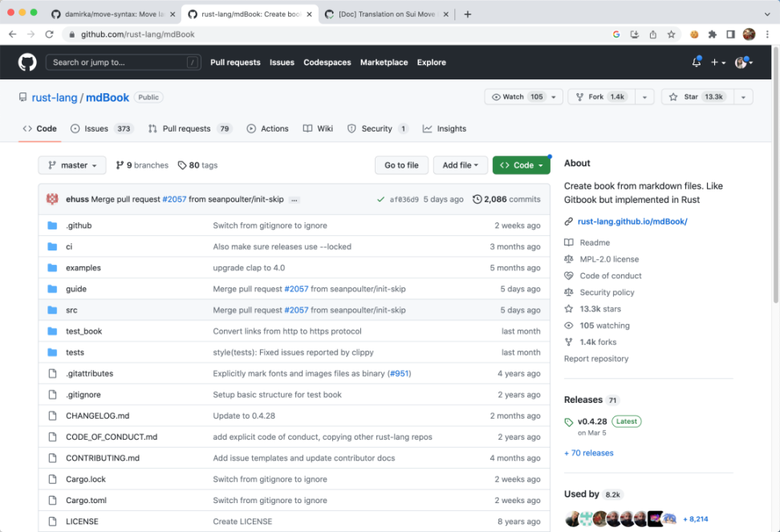Click the GitHub Octocat logo icon

coord(27,63)
